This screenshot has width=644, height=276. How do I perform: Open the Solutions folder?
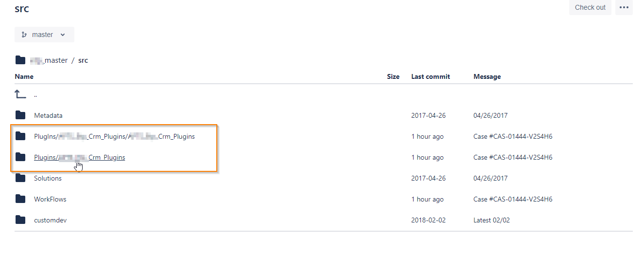click(48, 178)
